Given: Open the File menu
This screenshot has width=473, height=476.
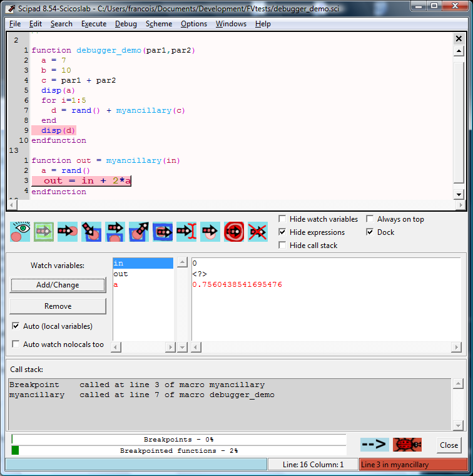Looking at the screenshot, I should [x=15, y=24].
